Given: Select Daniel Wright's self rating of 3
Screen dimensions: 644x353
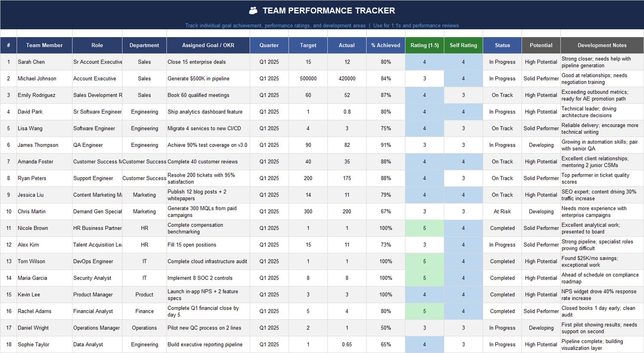Looking at the screenshot, I should coord(463,328).
